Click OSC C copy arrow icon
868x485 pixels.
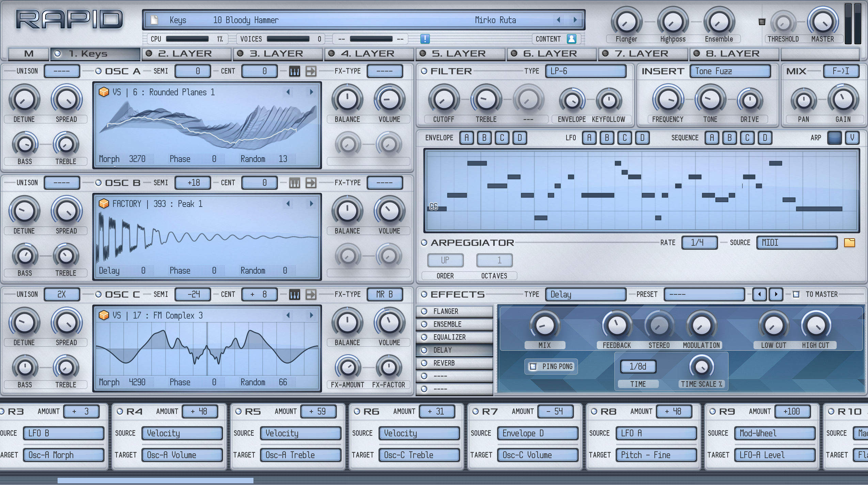coord(311,294)
